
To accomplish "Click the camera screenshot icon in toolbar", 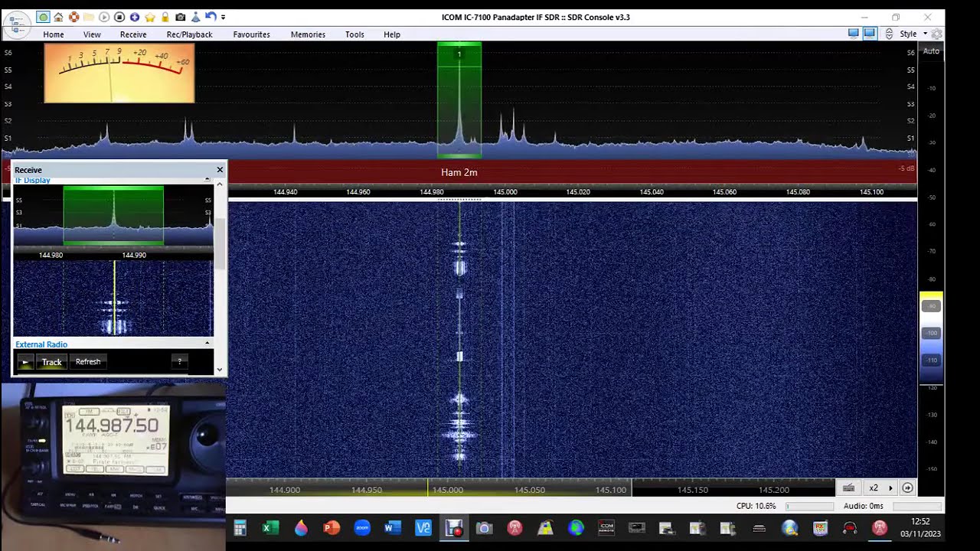I will pyautogui.click(x=180, y=17).
